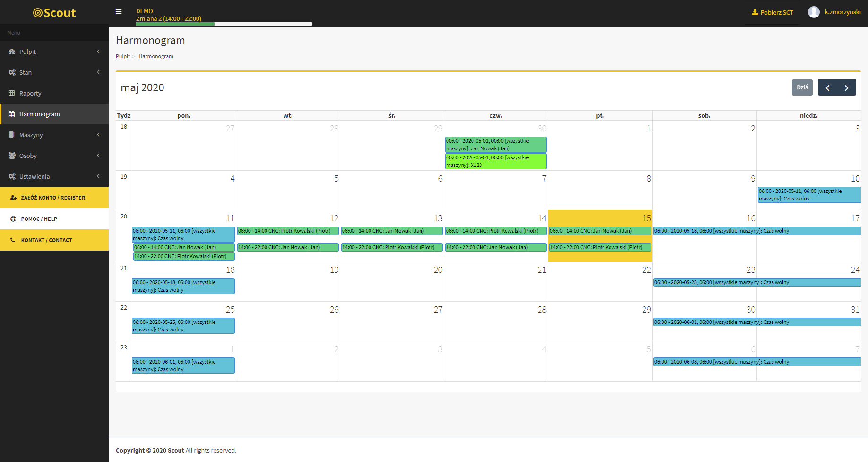Click the Scout logo
This screenshot has width=868, height=462.
pos(54,13)
